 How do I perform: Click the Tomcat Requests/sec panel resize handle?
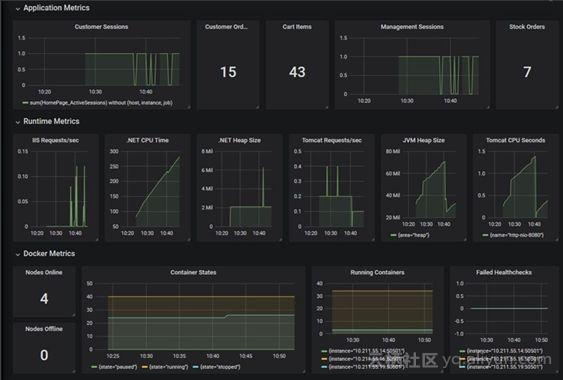pos(373,239)
